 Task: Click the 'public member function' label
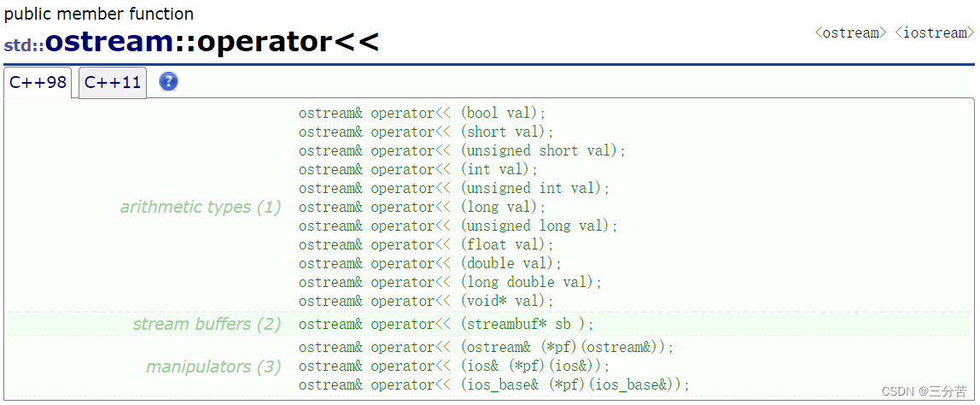(99, 13)
